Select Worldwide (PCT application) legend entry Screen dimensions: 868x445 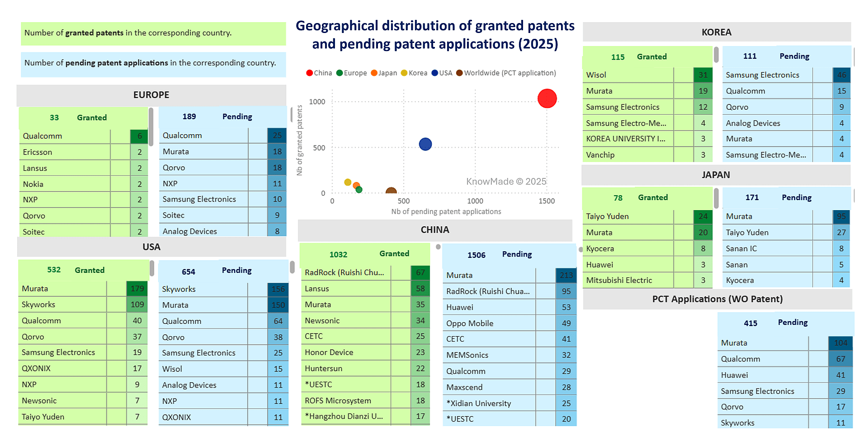click(x=506, y=73)
